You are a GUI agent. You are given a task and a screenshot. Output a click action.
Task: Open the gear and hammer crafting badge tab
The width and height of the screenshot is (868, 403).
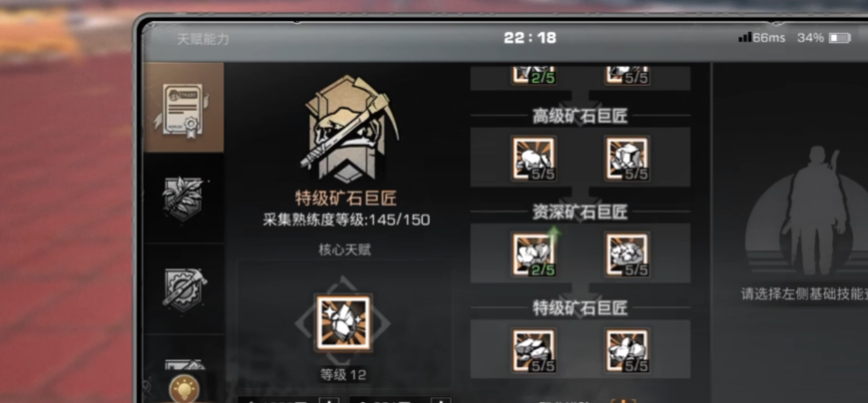coord(184,288)
